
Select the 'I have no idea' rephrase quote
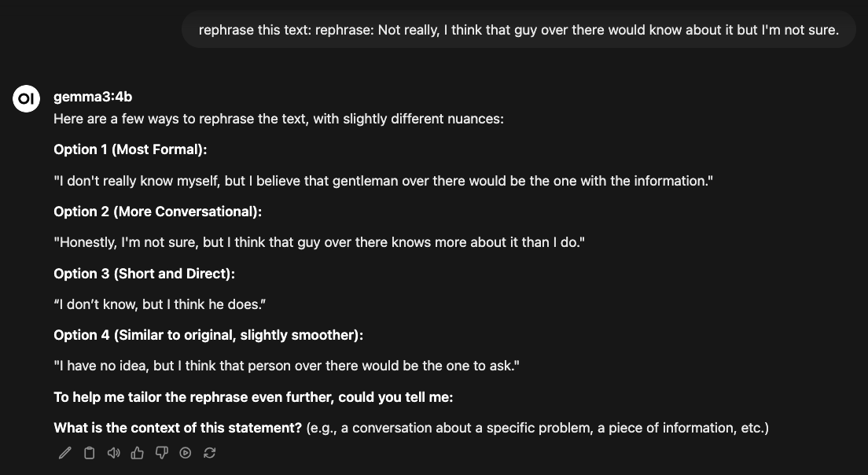tap(286, 365)
